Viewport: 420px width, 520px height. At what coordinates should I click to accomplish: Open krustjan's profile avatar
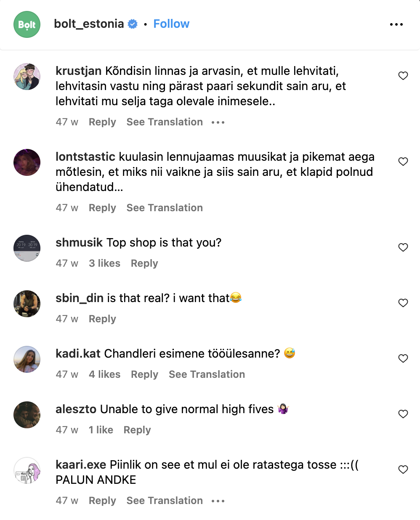[27, 77]
